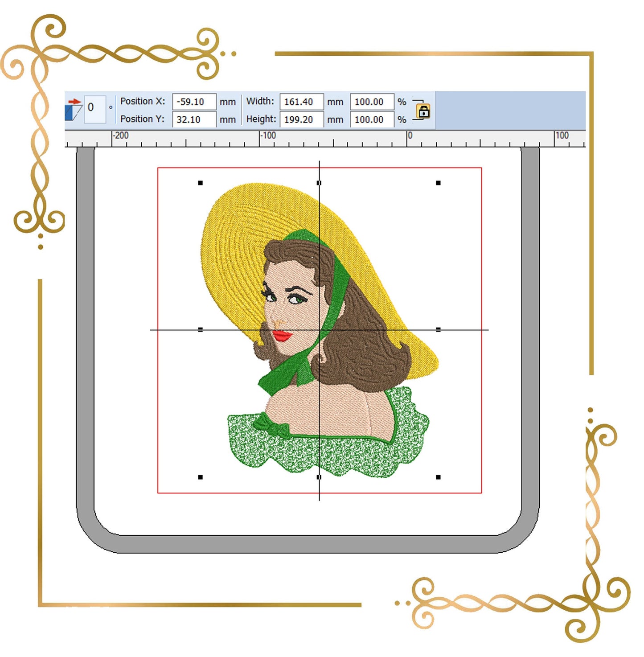Image resolution: width=644 pixels, height=657 pixels.
Task: Select the Width field showing 161.40
Action: (301, 102)
